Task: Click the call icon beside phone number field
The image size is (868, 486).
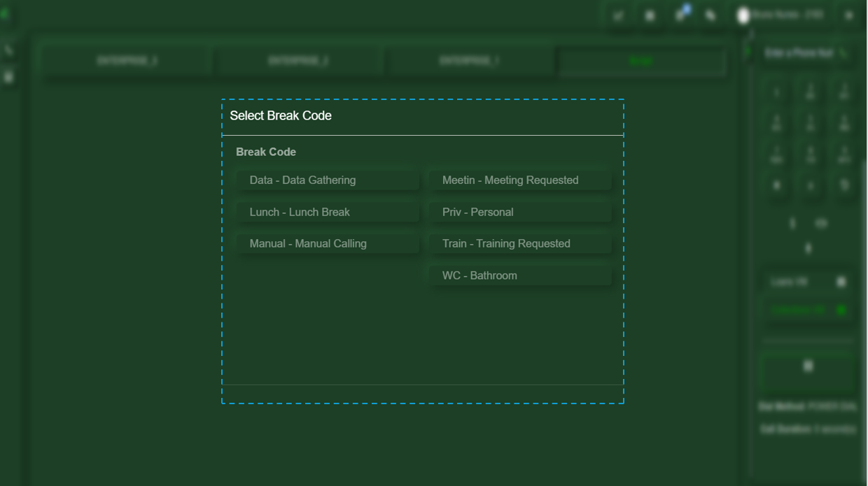Action: (x=843, y=53)
